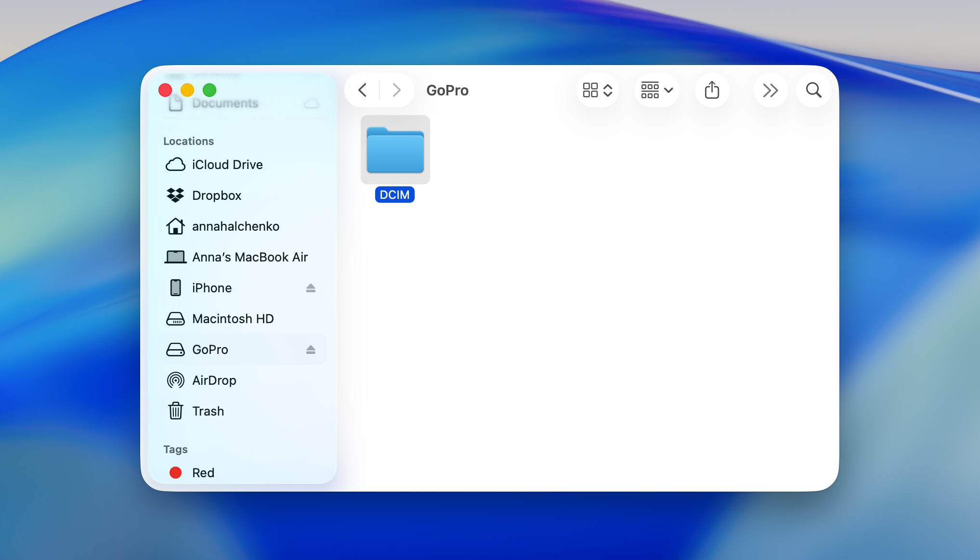Open the icon view switcher dropdown
Viewport: 980px width, 560px height.
pos(597,90)
